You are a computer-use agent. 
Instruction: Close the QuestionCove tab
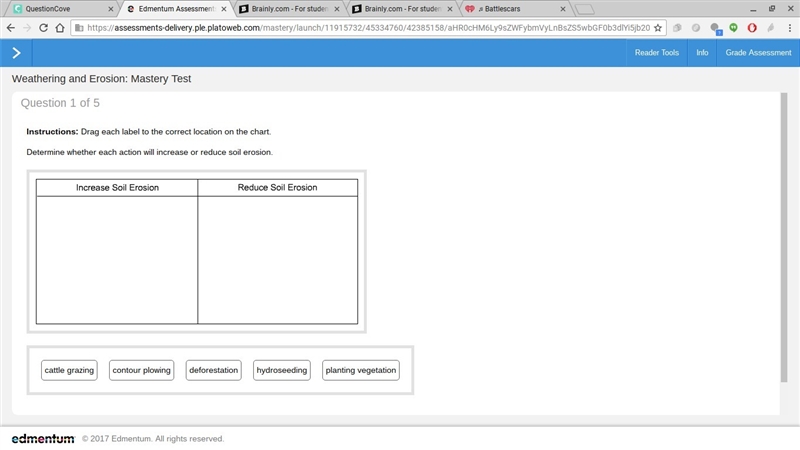pyautogui.click(x=110, y=9)
